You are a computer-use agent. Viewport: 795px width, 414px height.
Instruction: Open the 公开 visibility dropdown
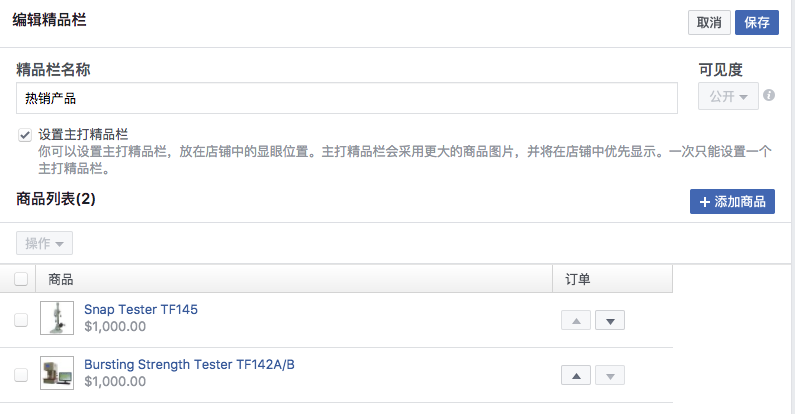pos(728,96)
